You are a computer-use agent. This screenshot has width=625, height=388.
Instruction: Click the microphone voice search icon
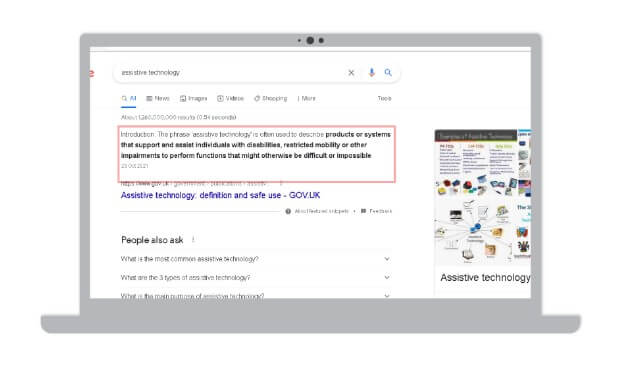371,73
